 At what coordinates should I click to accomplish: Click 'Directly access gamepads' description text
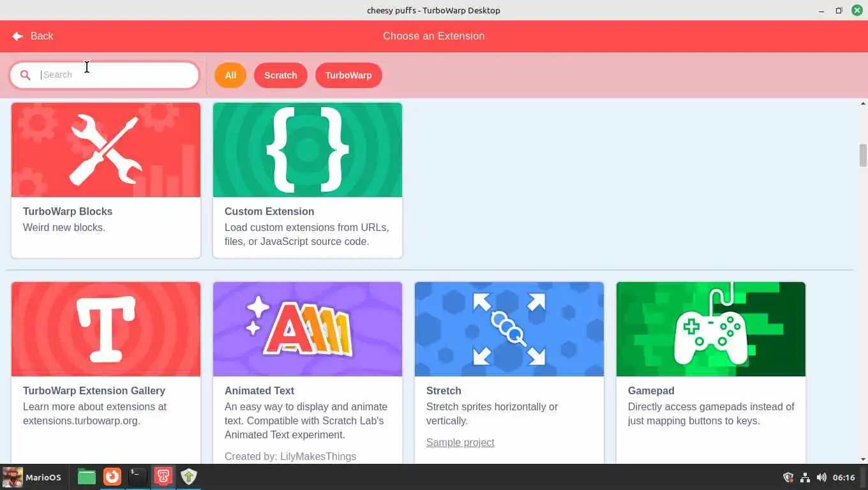coord(711,413)
